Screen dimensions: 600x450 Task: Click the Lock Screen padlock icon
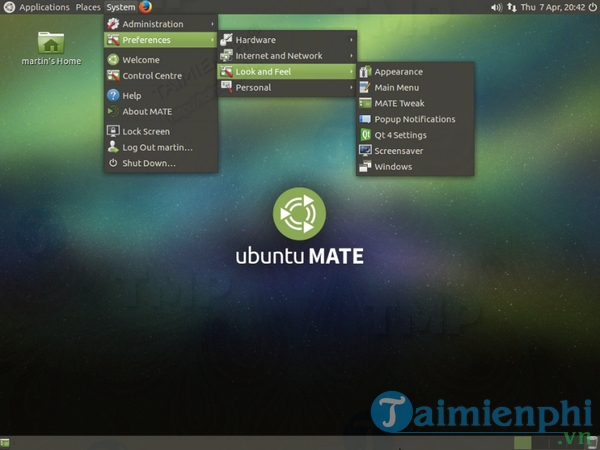(x=113, y=131)
